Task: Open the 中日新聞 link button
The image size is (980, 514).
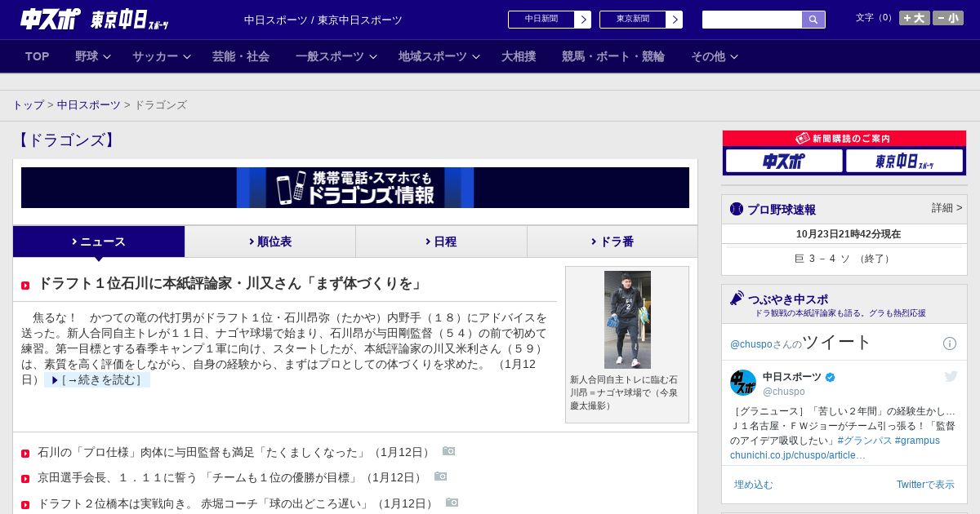Action: (x=541, y=20)
